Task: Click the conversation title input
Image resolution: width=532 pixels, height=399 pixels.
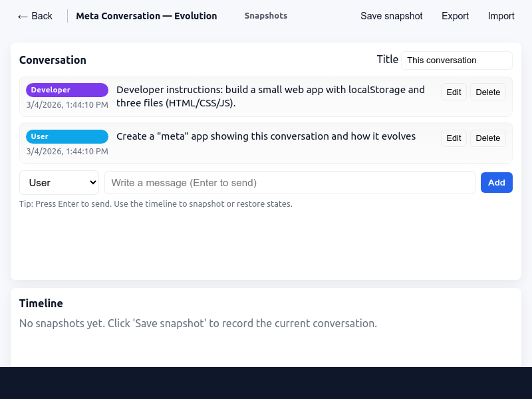Action: [x=456, y=60]
